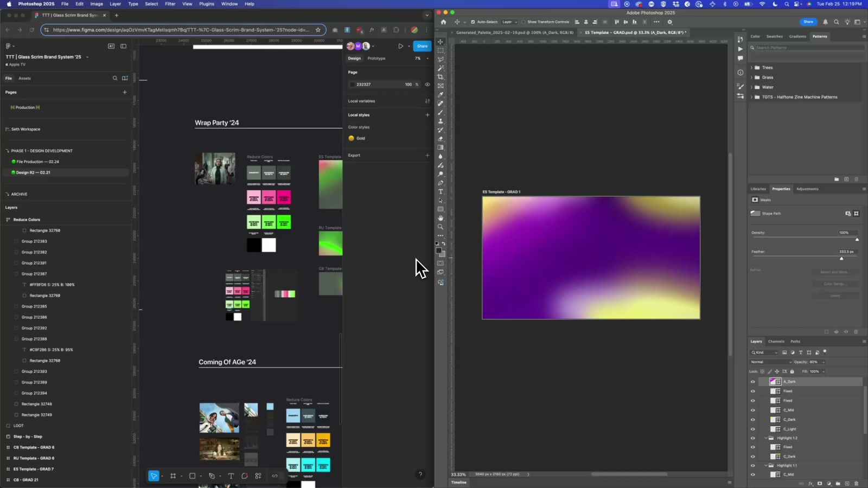Expand the Grass pattern folder

[751, 78]
